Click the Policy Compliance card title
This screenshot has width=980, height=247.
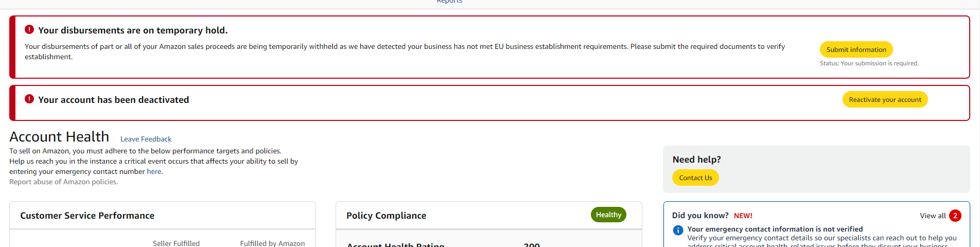pos(386,216)
